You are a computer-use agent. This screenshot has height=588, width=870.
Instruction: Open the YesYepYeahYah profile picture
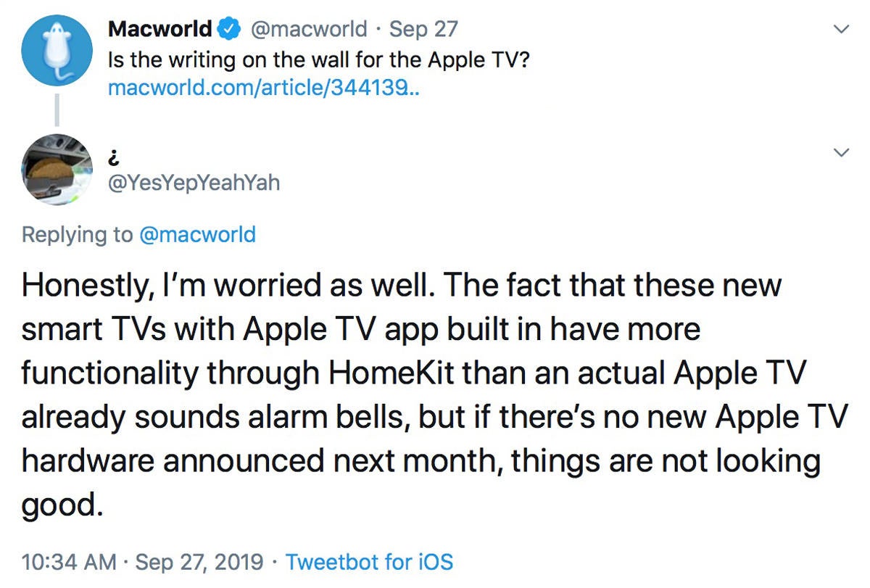coord(57,168)
